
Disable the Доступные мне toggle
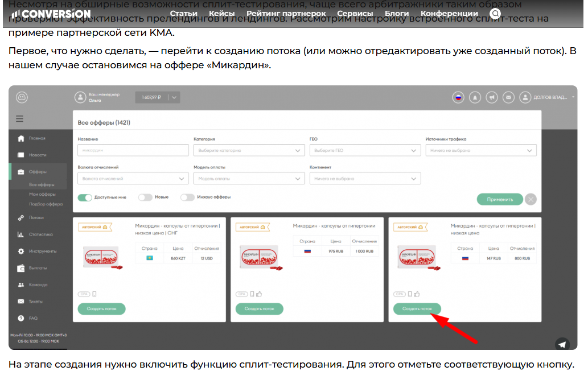pyautogui.click(x=85, y=196)
